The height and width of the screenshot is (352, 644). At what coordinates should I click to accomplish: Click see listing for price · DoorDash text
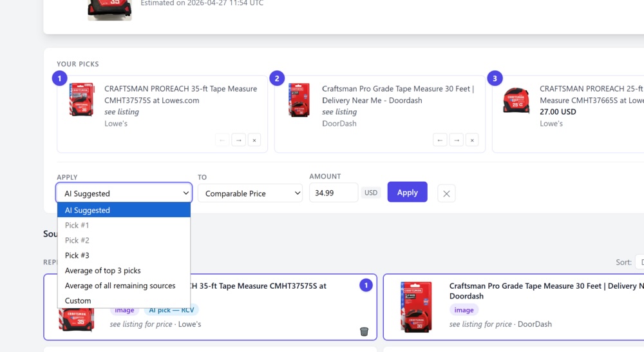pyautogui.click(x=500, y=324)
